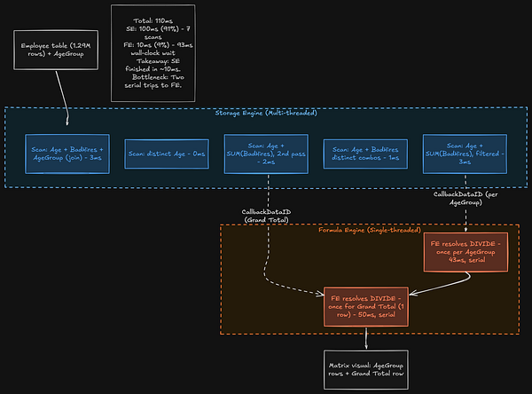Click the Storage Engine (Multi-threaded) group label
This screenshot has height=394, width=532.
(266, 113)
